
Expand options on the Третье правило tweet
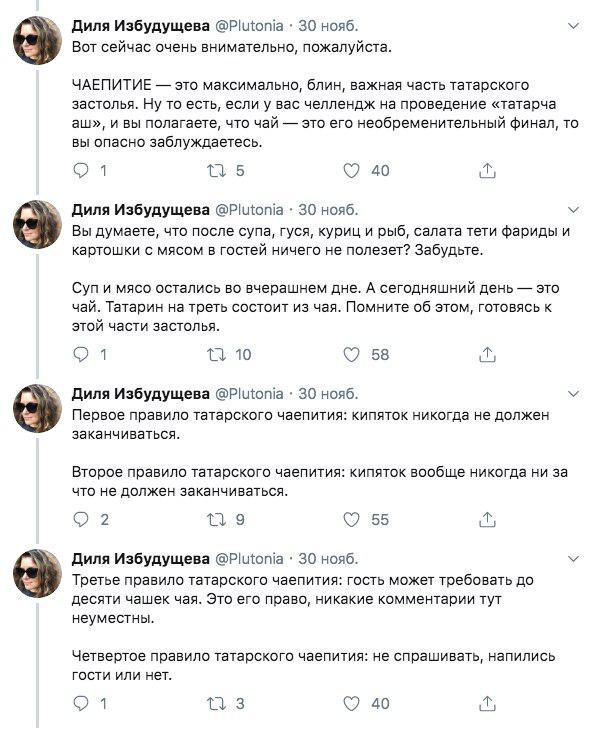574,558
